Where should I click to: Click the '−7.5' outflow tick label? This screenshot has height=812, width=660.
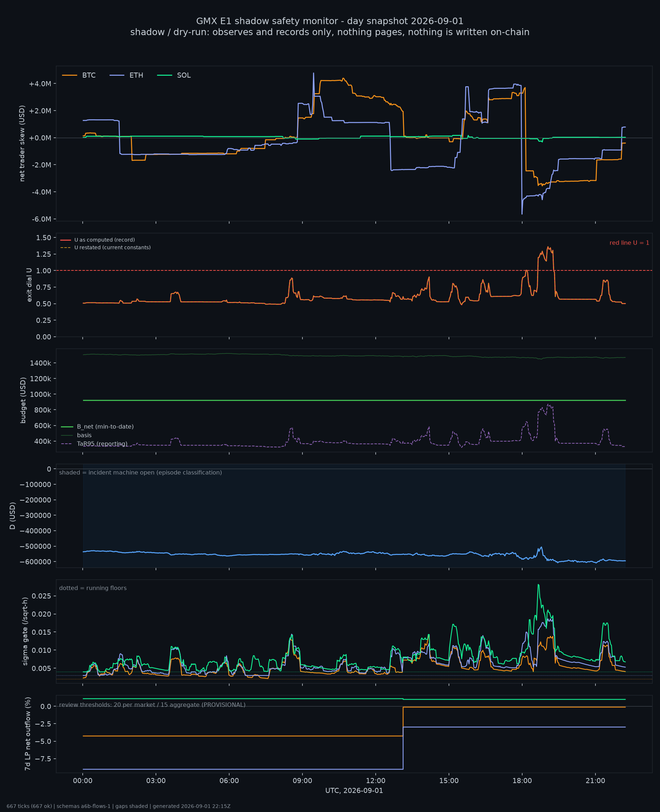coord(42,759)
